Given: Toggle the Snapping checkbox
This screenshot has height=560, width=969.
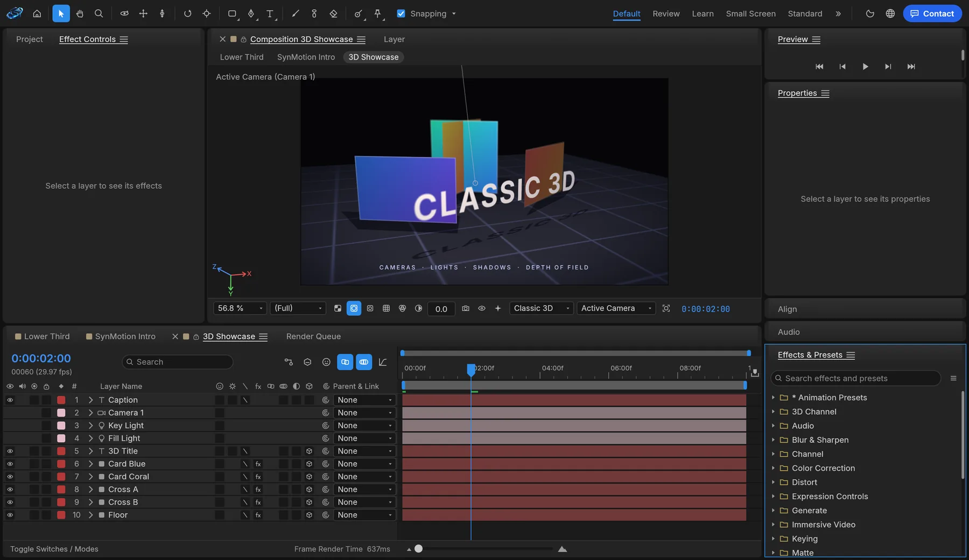Looking at the screenshot, I should point(401,13).
